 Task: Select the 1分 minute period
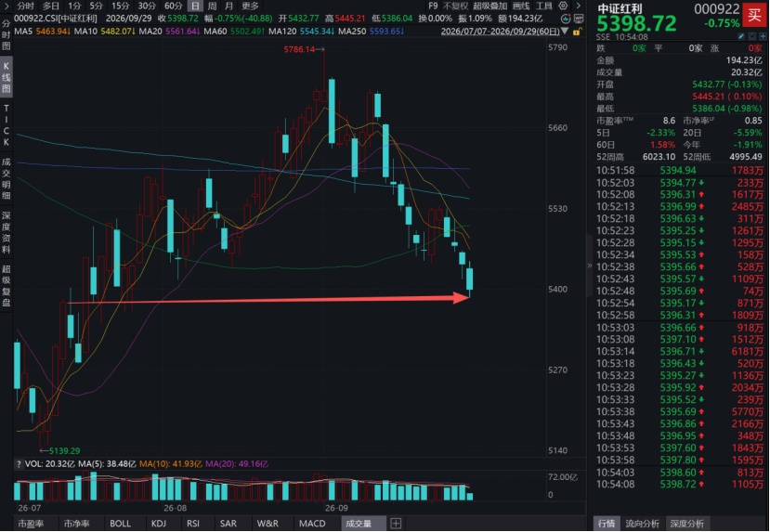click(74, 6)
